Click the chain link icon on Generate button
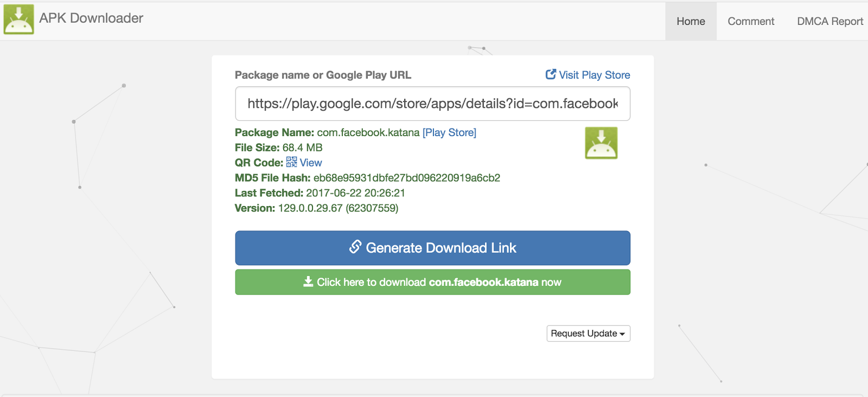 pyautogui.click(x=355, y=247)
